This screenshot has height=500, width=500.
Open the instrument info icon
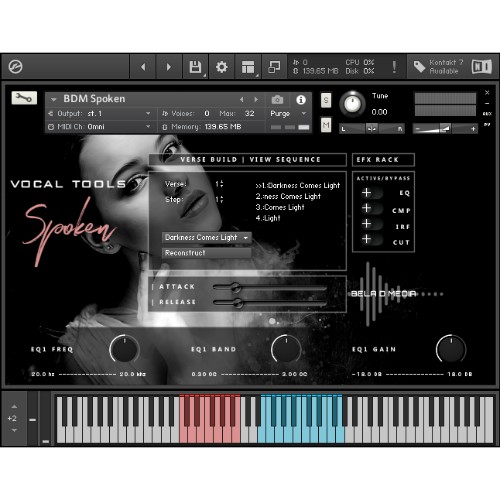point(301,100)
